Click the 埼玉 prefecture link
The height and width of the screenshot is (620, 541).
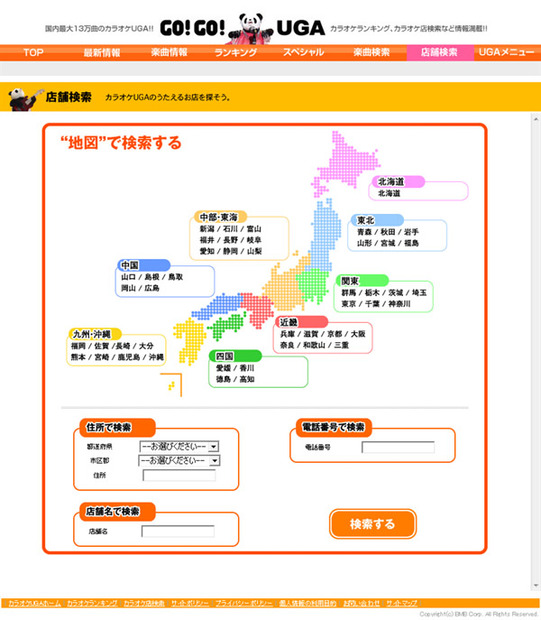coord(419,293)
